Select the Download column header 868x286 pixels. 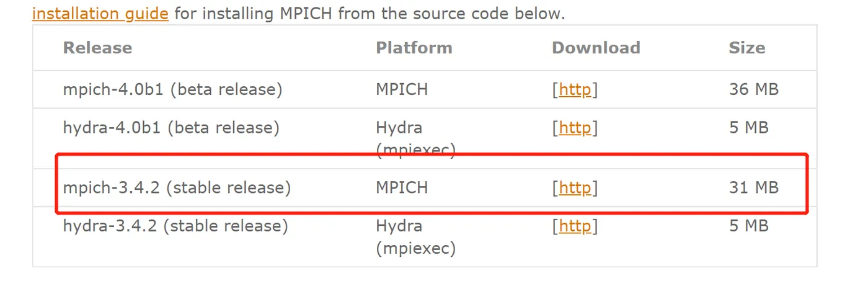pyautogui.click(x=596, y=48)
